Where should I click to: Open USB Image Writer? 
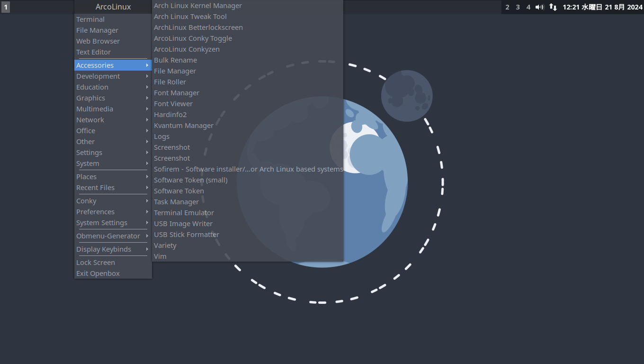[248, 224]
